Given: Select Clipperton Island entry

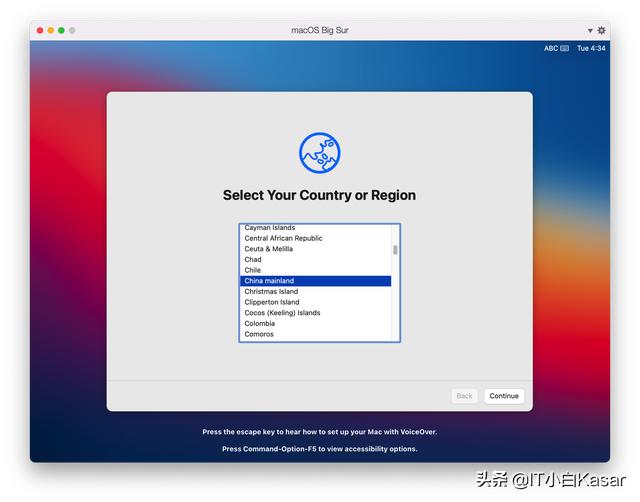Looking at the screenshot, I should tap(315, 302).
